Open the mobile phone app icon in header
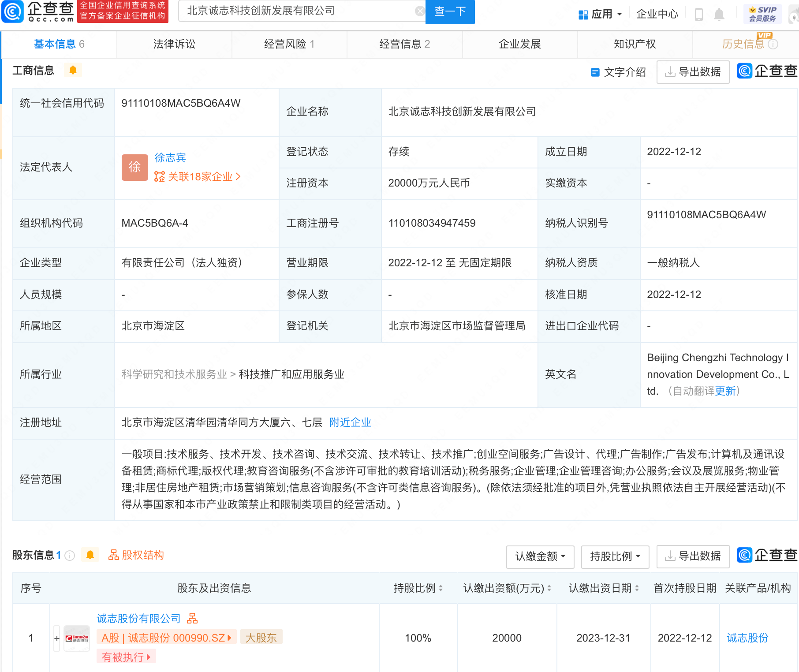Screen dimensions: 799x672 point(698,15)
